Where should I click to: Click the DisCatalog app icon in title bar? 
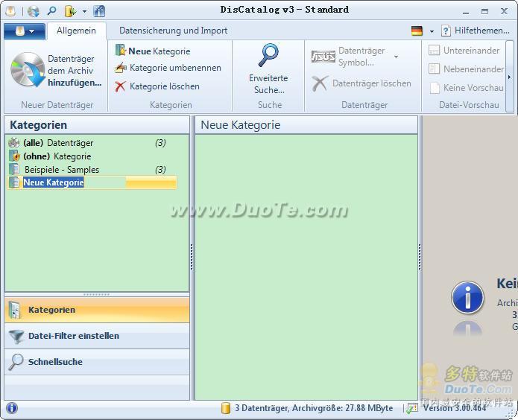[11, 11]
